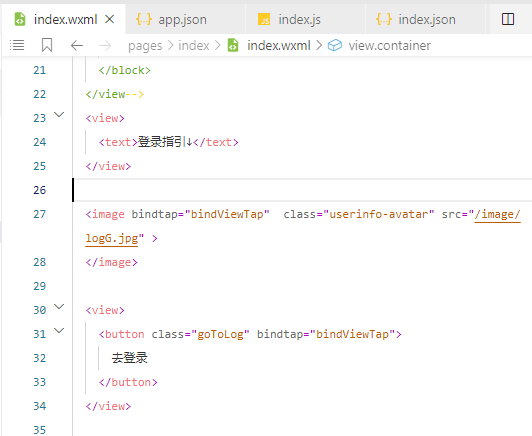The width and height of the screenshot is (532, 436).
Task: Click the outline list icon in toolbar
Action: 17,45
